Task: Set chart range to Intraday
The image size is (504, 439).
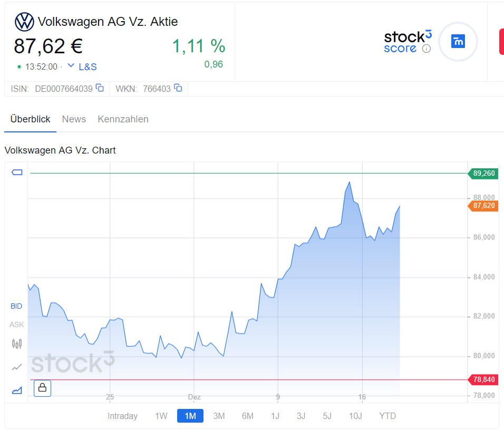Action: point(122,416)
